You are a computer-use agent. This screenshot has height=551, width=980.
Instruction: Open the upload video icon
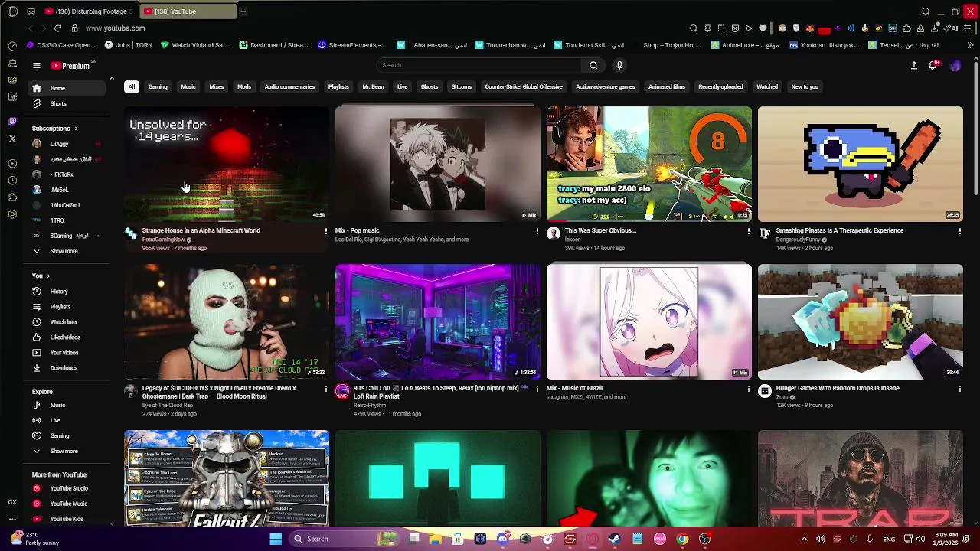coord(913,66)
